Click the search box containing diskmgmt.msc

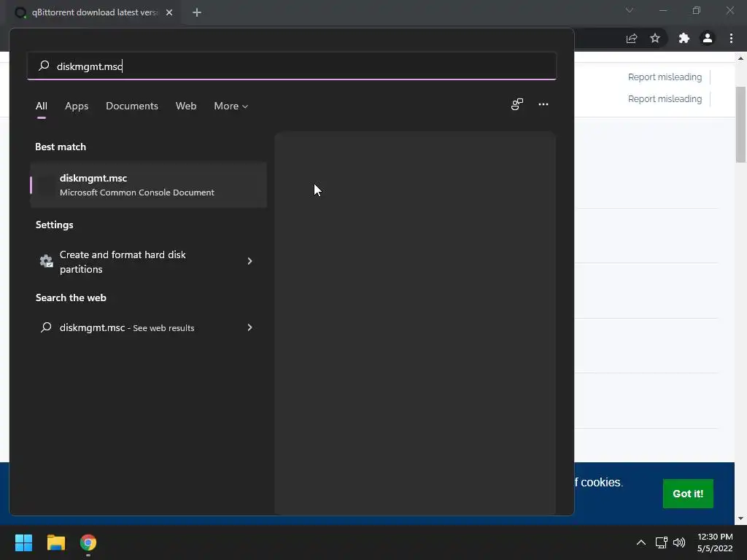point(292,66)
